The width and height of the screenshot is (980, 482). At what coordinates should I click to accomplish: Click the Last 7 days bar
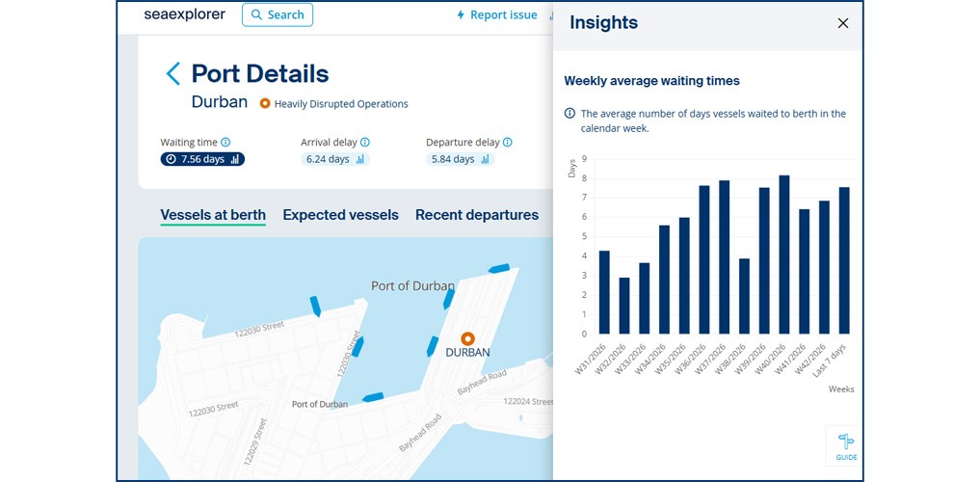pos(844,260)
